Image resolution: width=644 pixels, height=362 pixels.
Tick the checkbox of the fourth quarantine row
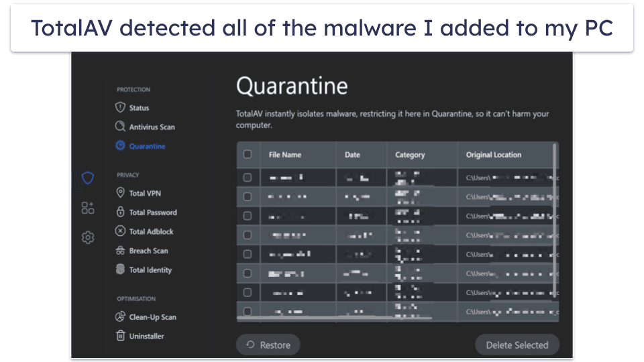pyautogui.click(x=248, y=235)
